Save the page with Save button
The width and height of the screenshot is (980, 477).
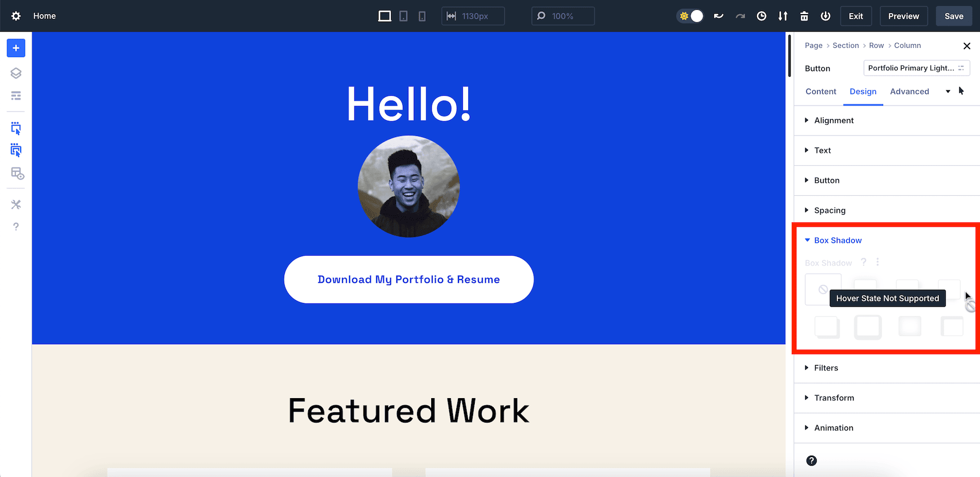[954, 16]
